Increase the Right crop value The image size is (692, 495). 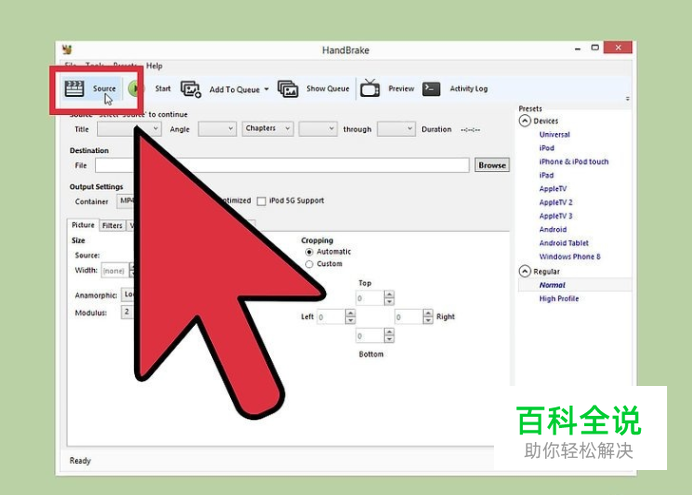click(428, 313)
